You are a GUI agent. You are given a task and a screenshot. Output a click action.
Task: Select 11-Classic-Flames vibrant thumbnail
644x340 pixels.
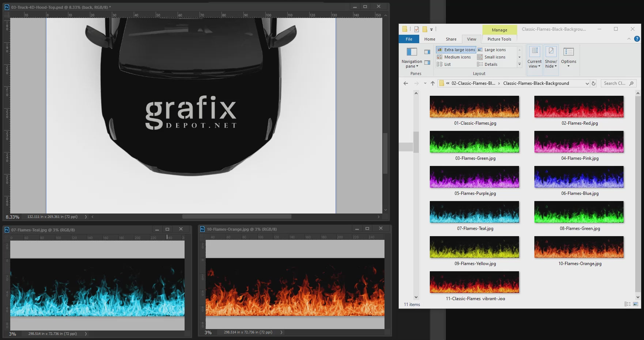[x=474, y=282]
